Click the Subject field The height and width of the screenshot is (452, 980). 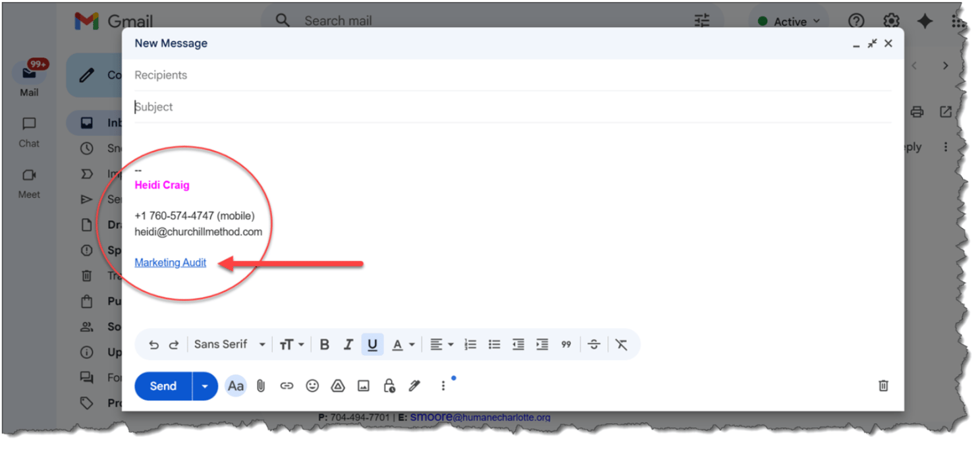[x=513, y=107]
